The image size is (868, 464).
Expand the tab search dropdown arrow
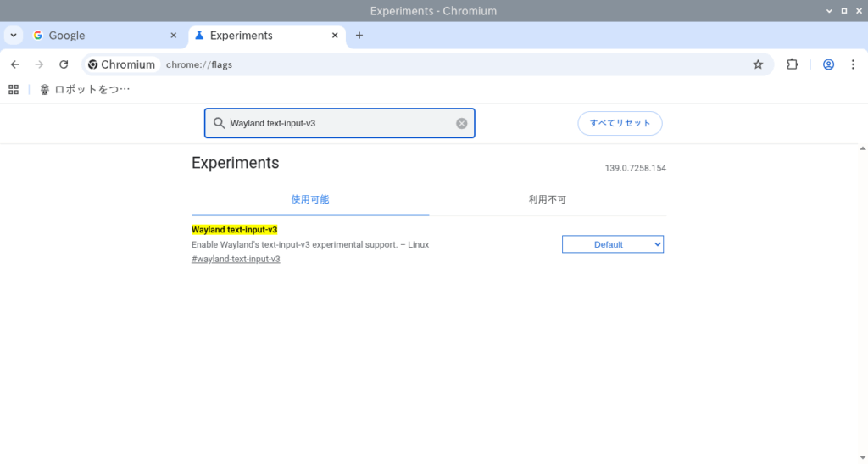(x=14, y=36)
